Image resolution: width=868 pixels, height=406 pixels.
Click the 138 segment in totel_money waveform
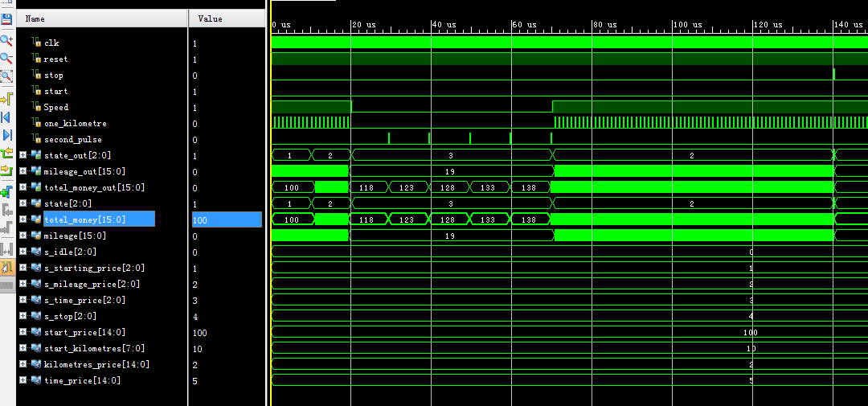[x=530, y=219]
